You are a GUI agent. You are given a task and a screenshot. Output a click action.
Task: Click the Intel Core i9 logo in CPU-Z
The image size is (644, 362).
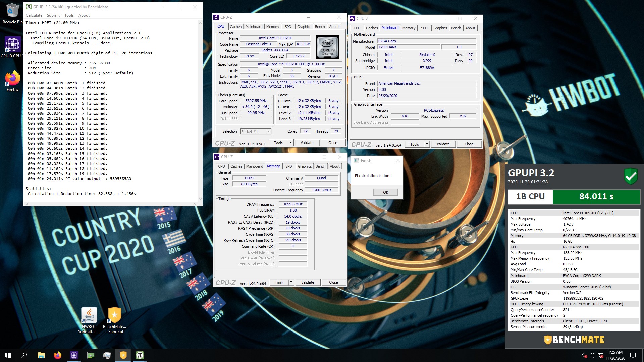click(327, 47)
